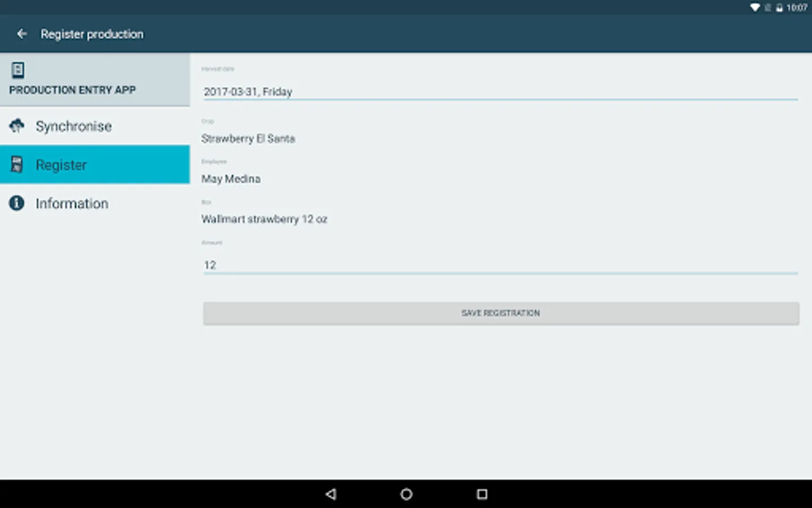Save the registration
The height and width of the screenshot is (508, 812).
coord(501,313)
